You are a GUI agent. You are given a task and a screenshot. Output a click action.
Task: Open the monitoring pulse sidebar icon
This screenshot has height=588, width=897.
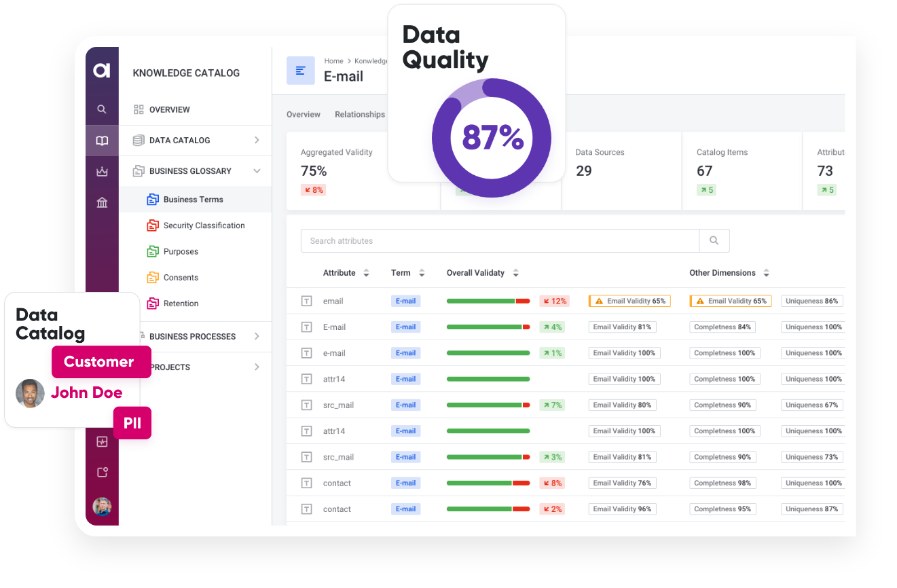coord(102,442)
